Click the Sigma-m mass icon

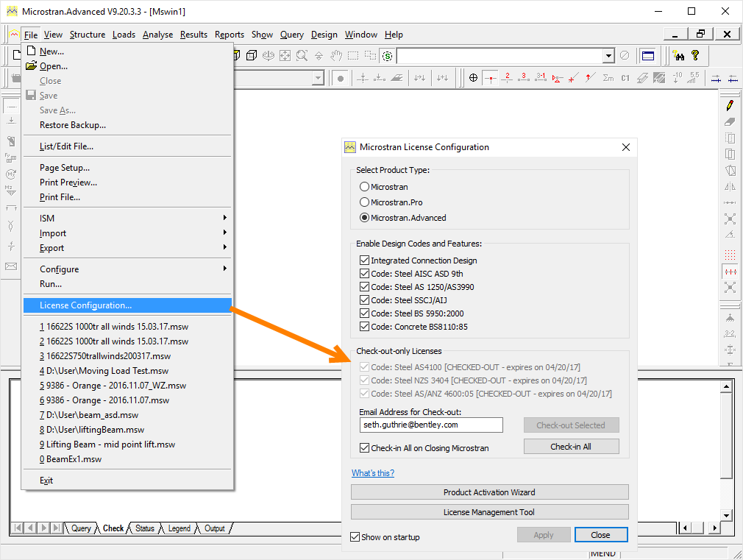tap(608, 78)
